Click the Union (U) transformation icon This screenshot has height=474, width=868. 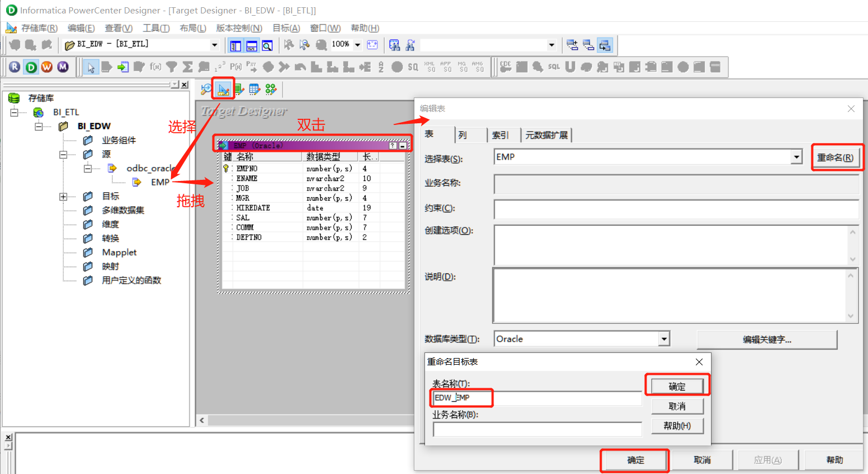[x=570, y=67]
